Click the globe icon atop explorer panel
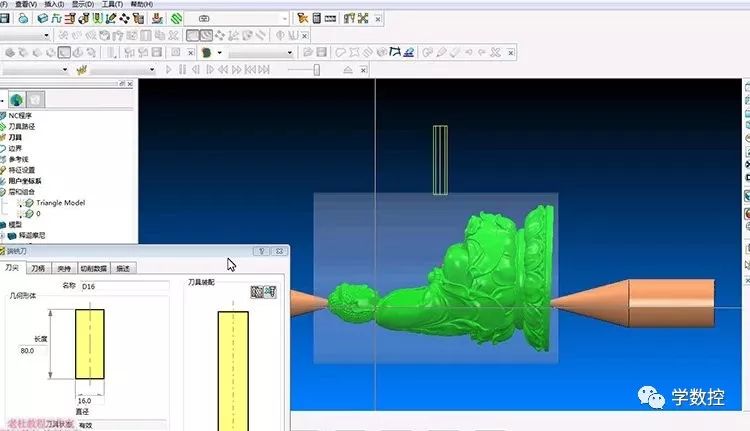Viewport: 750px width, 431px height. (16, 100)
